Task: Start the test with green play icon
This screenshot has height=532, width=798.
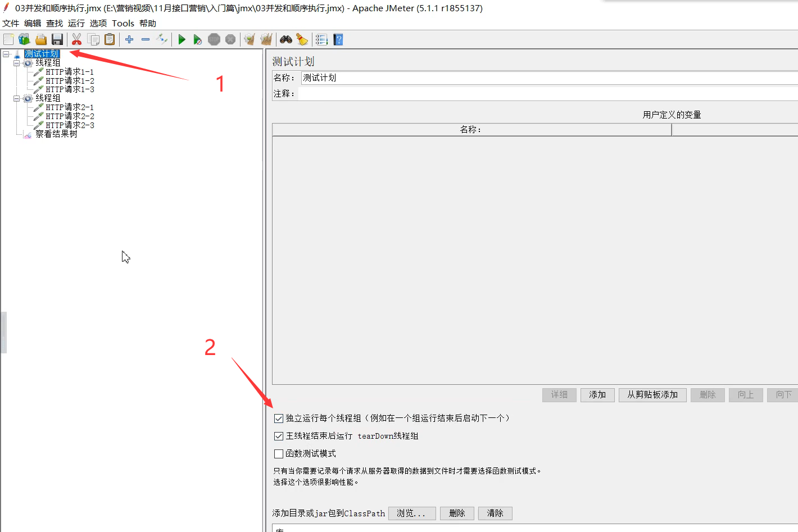Action: point(182,39)
